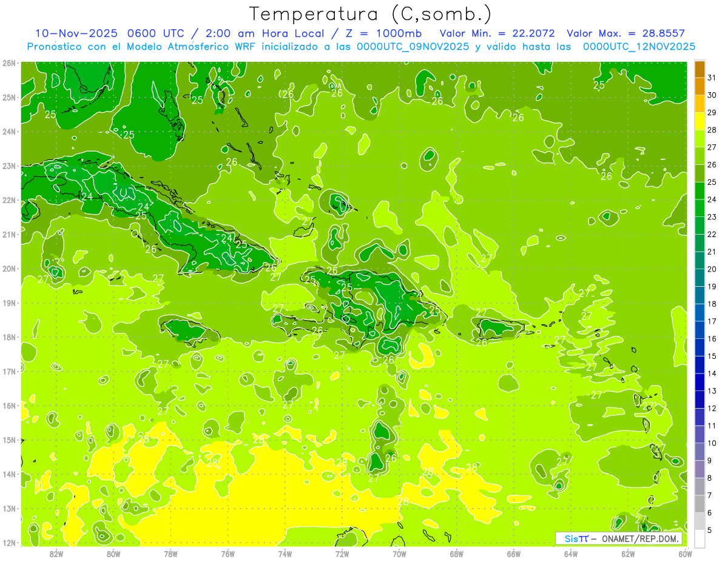
Task: Click the 25N latitude axis label
Action: pyautogui.click(x=8, y=98)
